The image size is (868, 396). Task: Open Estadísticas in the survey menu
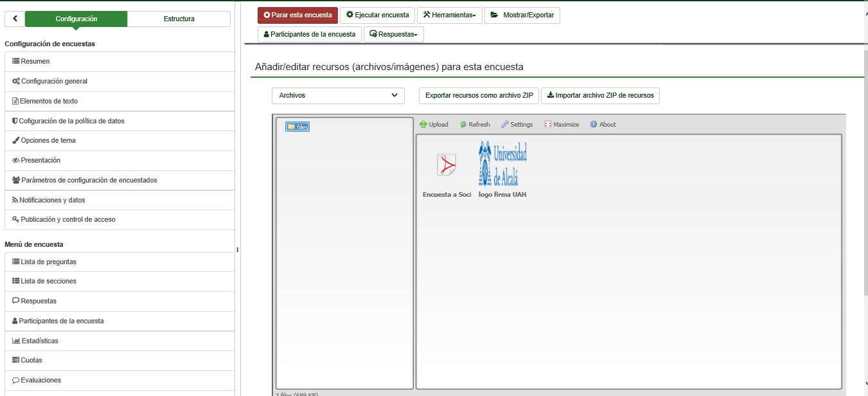(39, 341)
